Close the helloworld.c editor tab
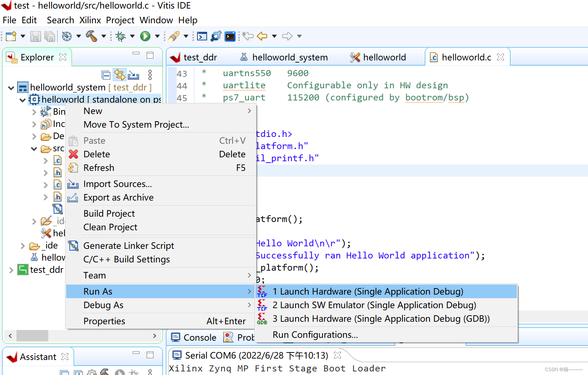 [x=501, y=57]
